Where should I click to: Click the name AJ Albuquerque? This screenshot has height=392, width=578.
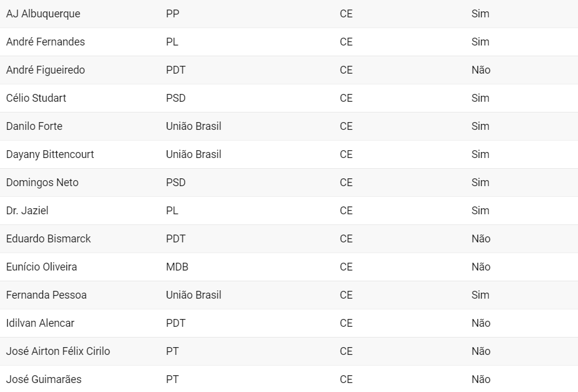[x=43, y=14]
